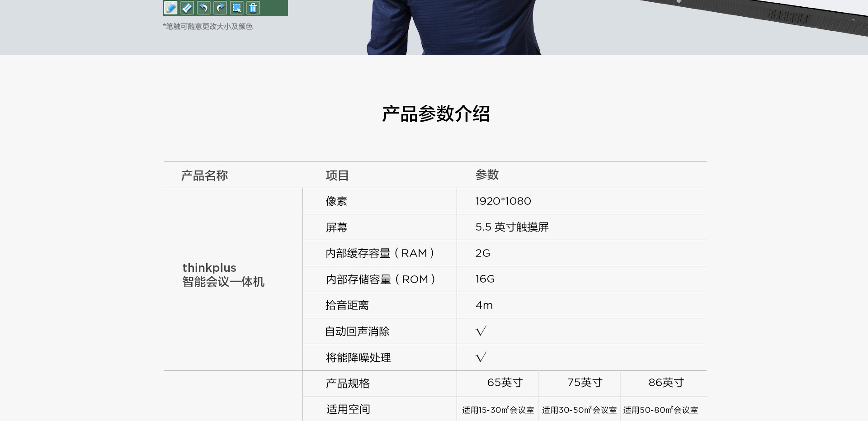The height and width of the screenshot is (421, 868).
Task: Select the pencil tool icon
Action: click(x=170, y=8)
